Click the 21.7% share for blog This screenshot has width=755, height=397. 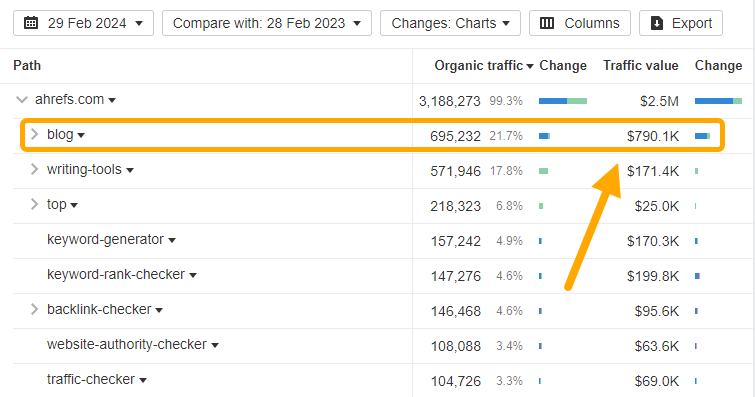click(x=506, y=136)
